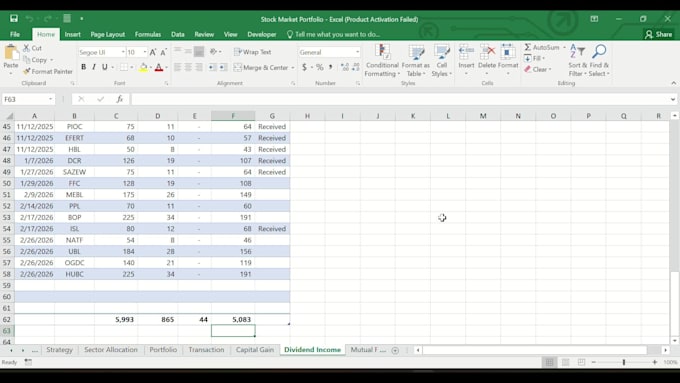Toggle Wrap Text
This screenshot has width=680, height=383.
[252, 52]
